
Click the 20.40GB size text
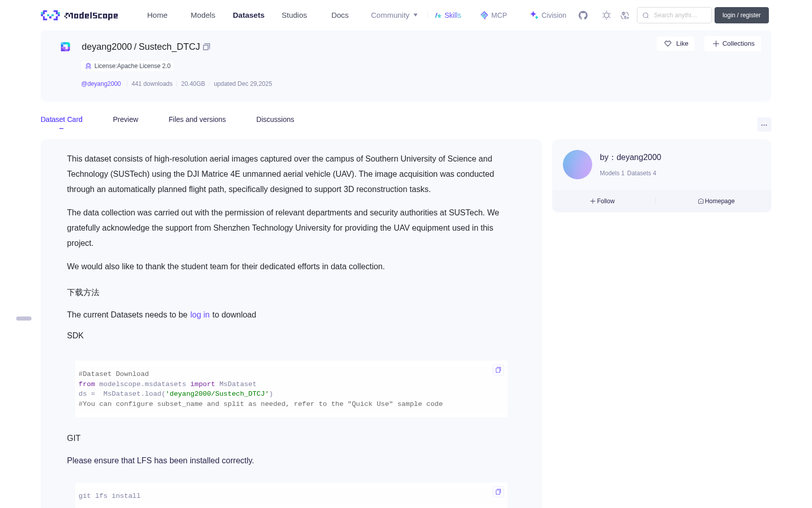(193, 84)
